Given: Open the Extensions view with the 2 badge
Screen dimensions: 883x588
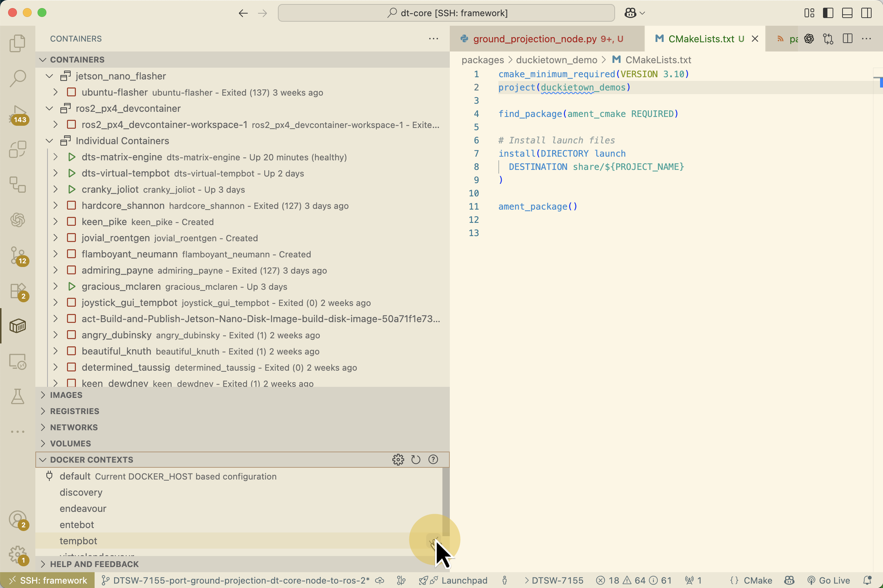Looking at the screenshot, I should [17, 291].
